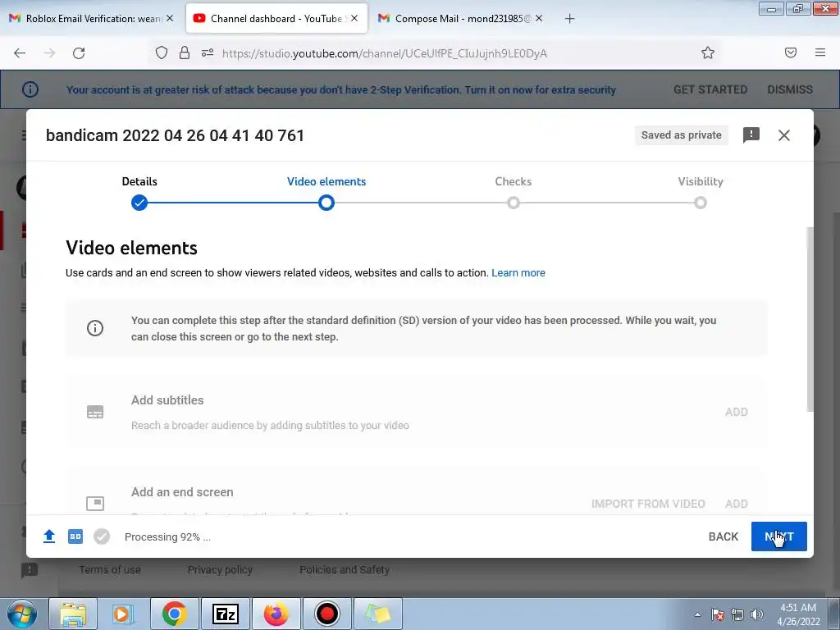Viewport: 840px width, 630px height.
Task: Add an end screen with ADD
Action: click(x=736, y=504)
